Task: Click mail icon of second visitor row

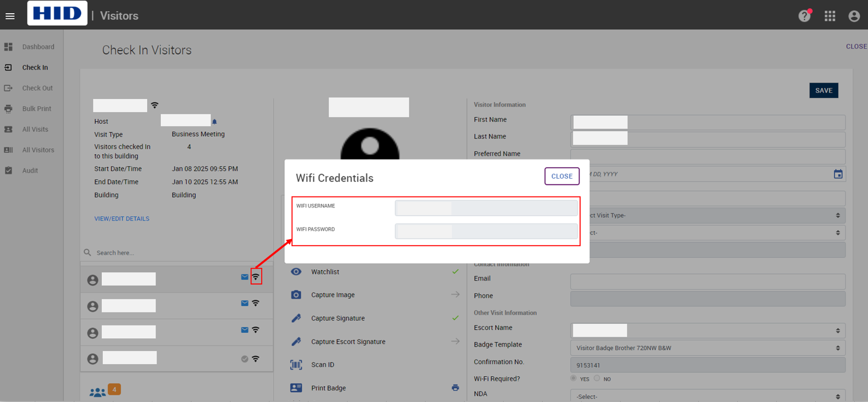Action: [245, 303]
